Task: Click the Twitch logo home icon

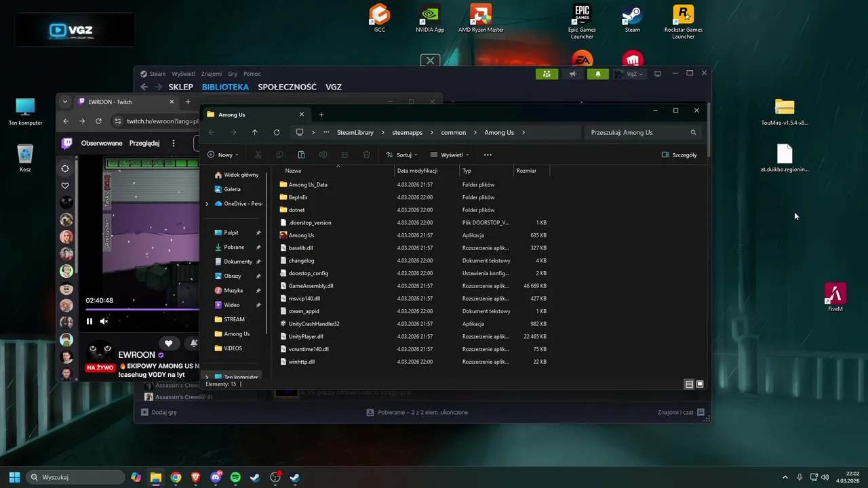Action: click(x=66, y=143)
